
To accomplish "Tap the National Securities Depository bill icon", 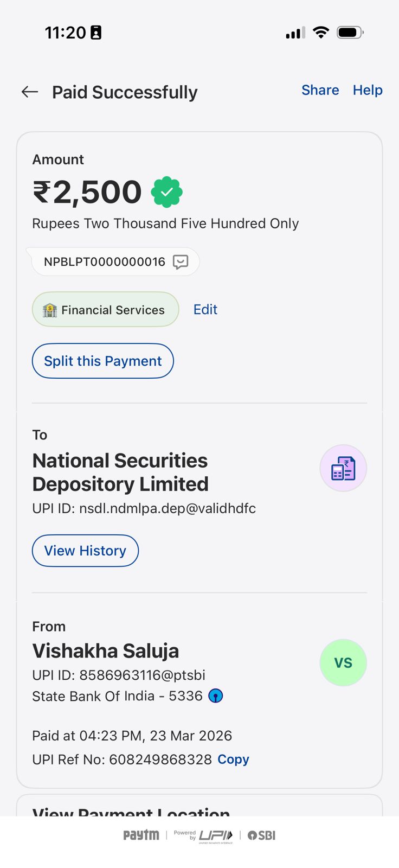I will 343,468.
